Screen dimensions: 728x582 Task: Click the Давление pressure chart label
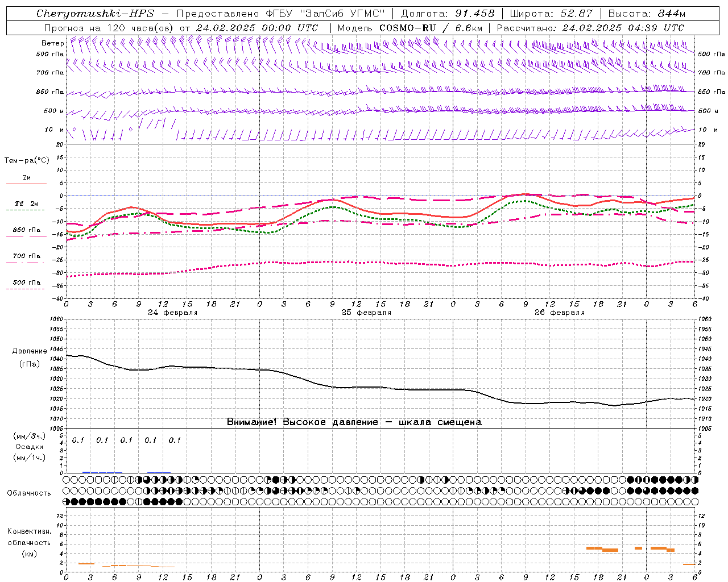point(30,351)
